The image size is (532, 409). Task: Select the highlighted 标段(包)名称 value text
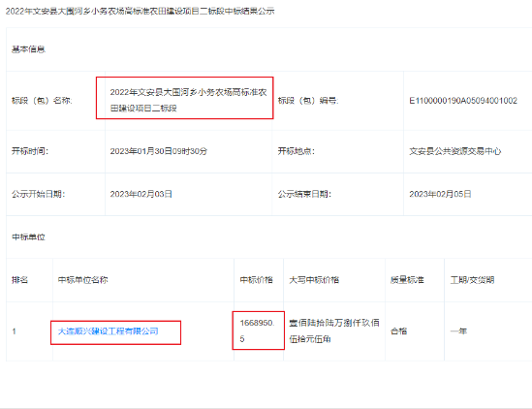(188, 100)
